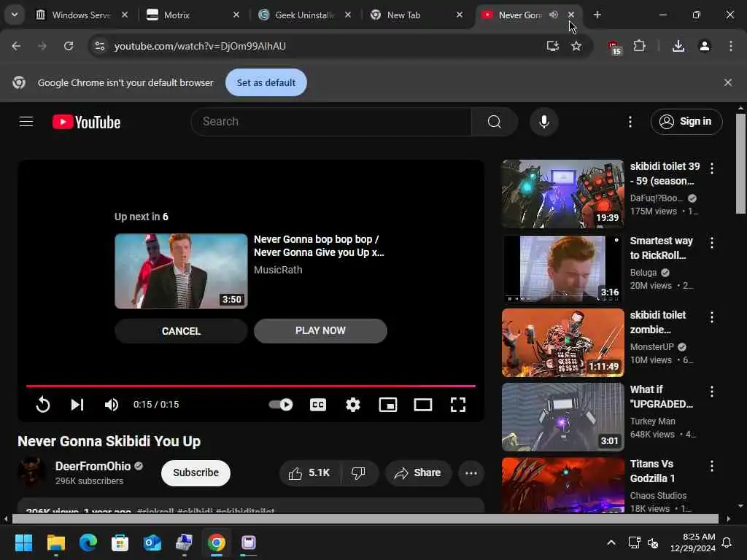Bookmark this page with star
This screenshot has height=560, width=747.
576,46
